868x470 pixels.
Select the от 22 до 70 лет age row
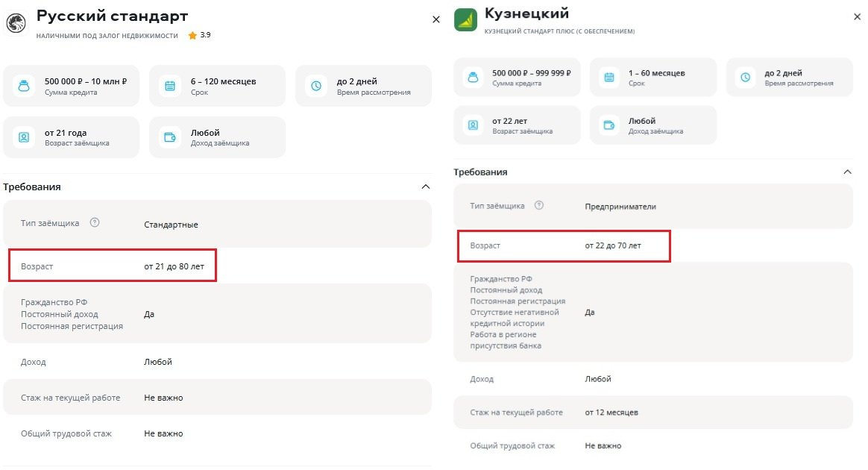click(563, 245)
